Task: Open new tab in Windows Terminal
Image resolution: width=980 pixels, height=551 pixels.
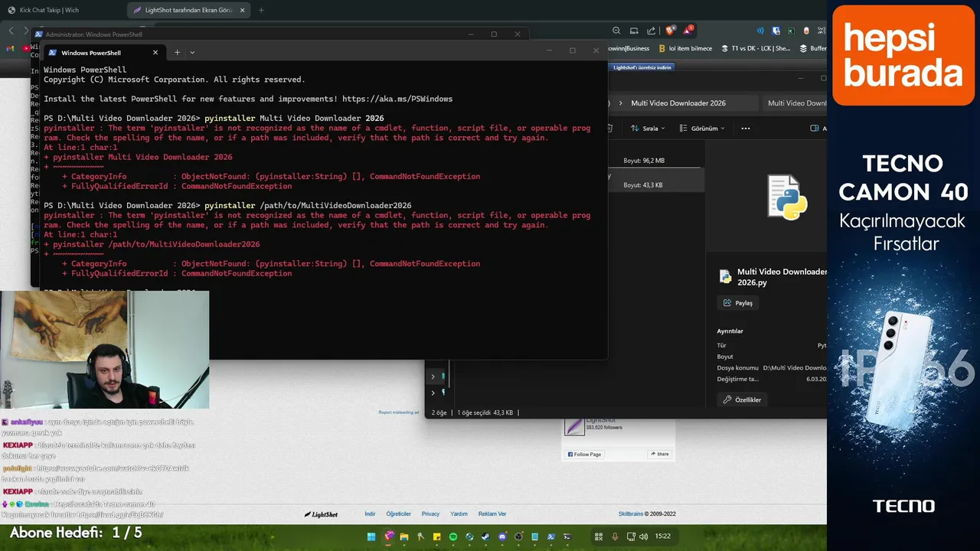Action: point(177,53)
